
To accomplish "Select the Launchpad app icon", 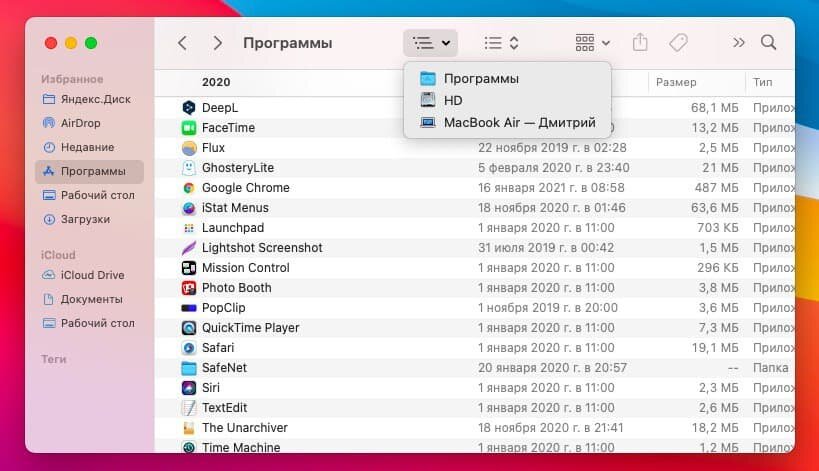I will click(189, 228).
